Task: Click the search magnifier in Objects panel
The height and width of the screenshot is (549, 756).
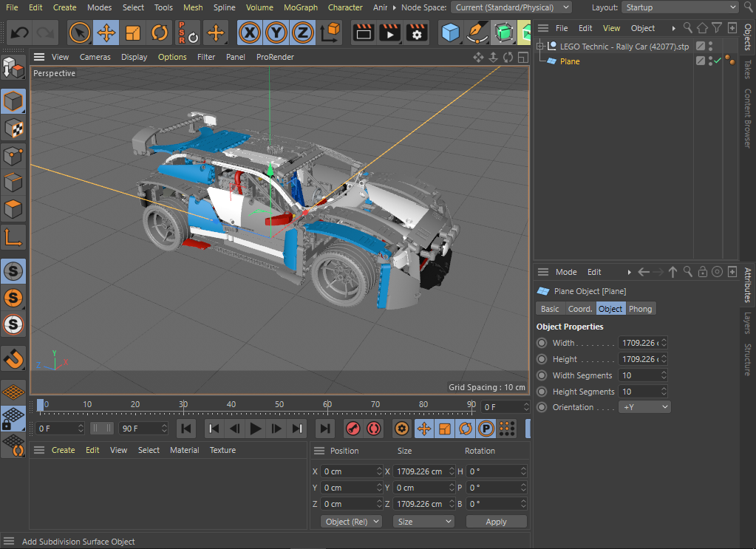Action: pos(688,28)
